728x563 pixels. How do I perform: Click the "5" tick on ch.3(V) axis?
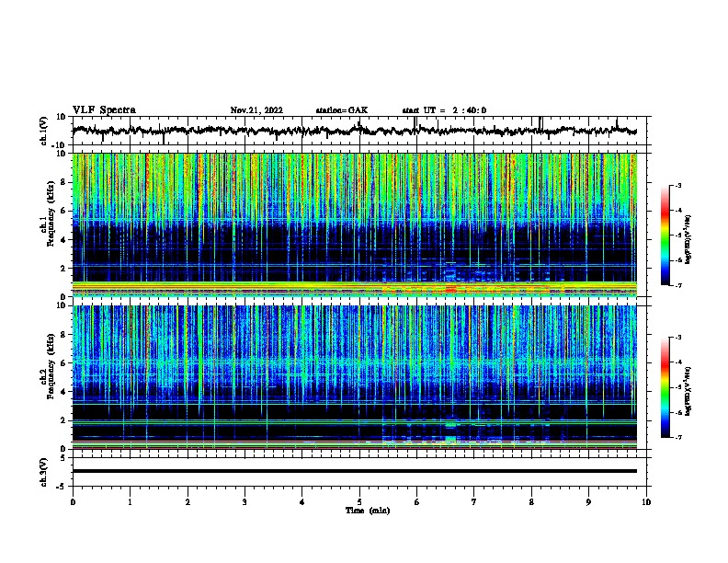64,458
